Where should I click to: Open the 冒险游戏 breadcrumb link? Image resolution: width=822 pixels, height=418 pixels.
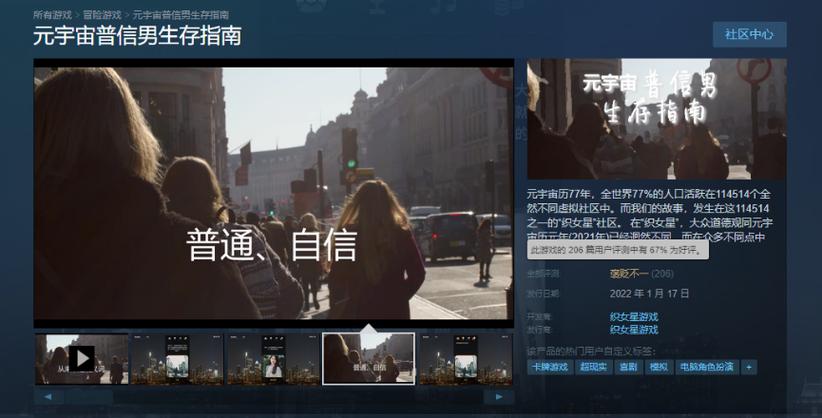pyautogui.click(x=102, y=15)
